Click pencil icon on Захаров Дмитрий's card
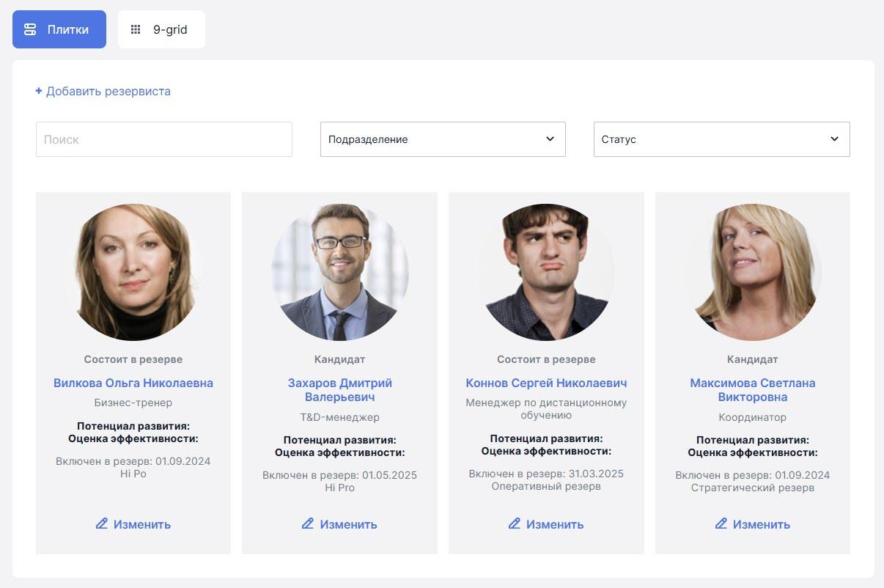The image size is (884, 588). (x=309, y=523)
